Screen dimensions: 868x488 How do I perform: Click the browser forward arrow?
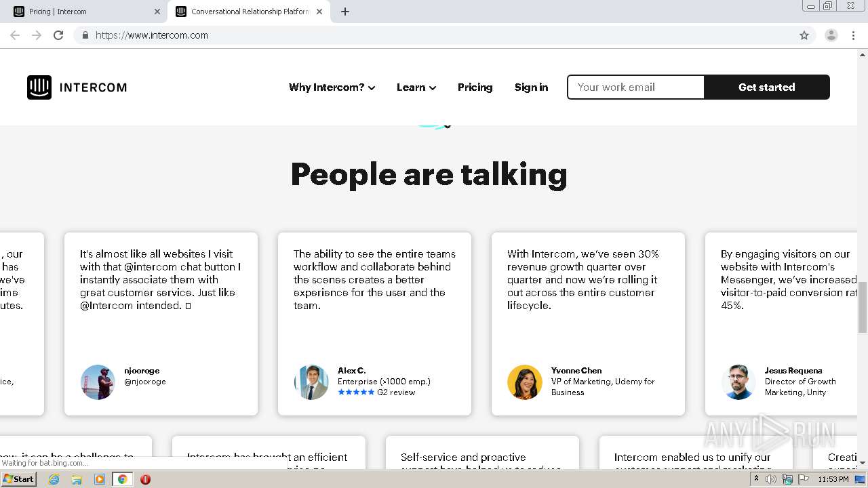point(37,35)
